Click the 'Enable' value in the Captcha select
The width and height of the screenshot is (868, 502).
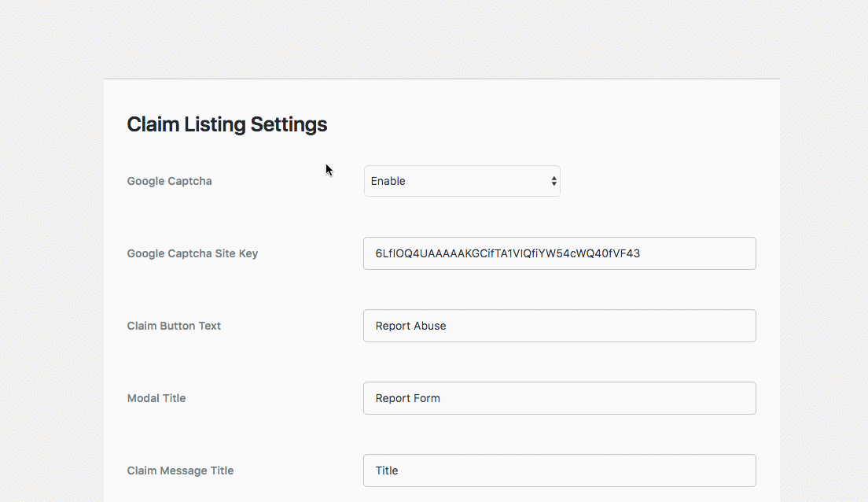pos(388,181)
